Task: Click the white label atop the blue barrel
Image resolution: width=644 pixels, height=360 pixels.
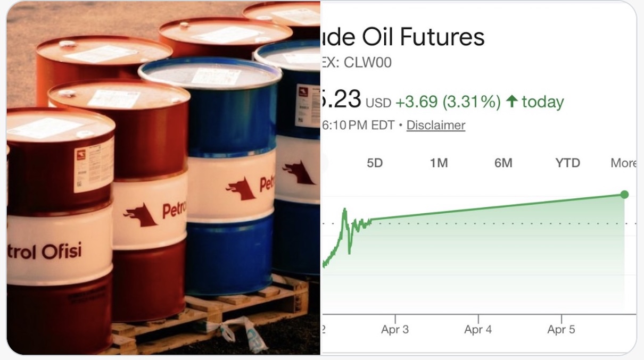Action: coord(216,77)
